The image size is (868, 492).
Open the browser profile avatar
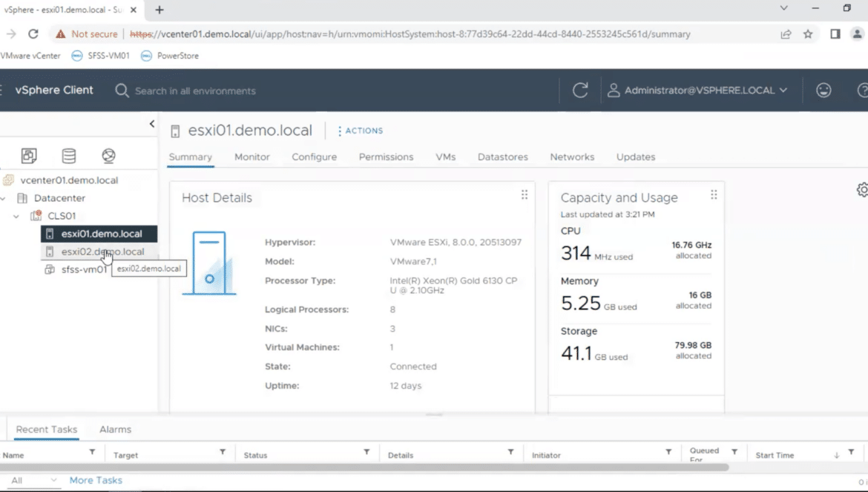[858, 33]
